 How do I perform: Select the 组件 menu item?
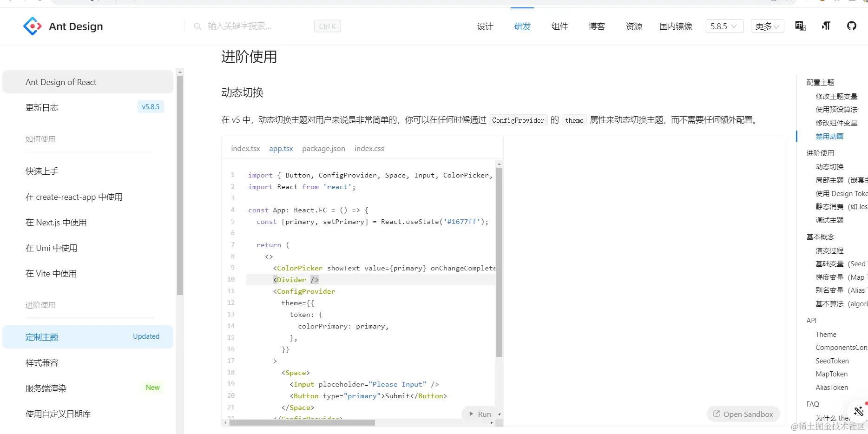coord(559,26)
